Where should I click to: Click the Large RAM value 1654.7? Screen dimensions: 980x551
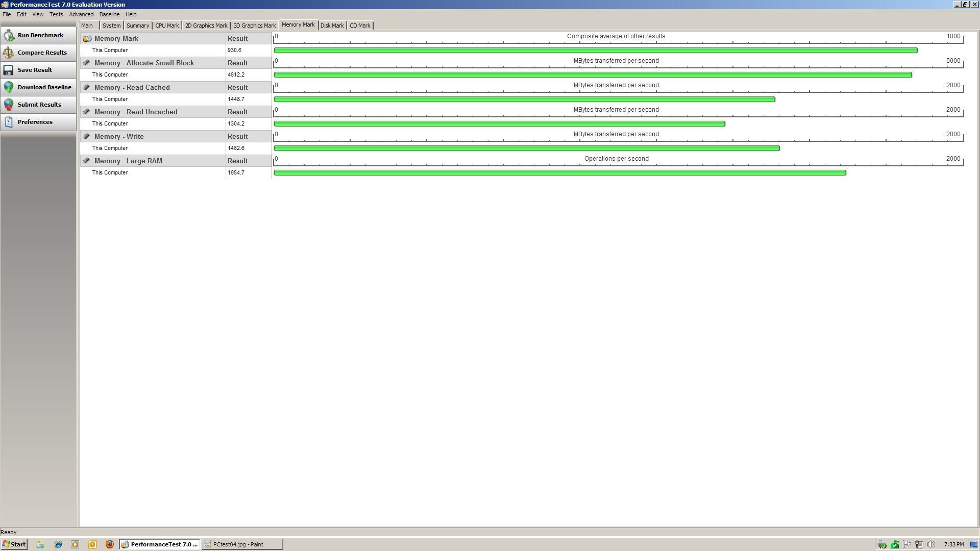click(x=236, y=172)
